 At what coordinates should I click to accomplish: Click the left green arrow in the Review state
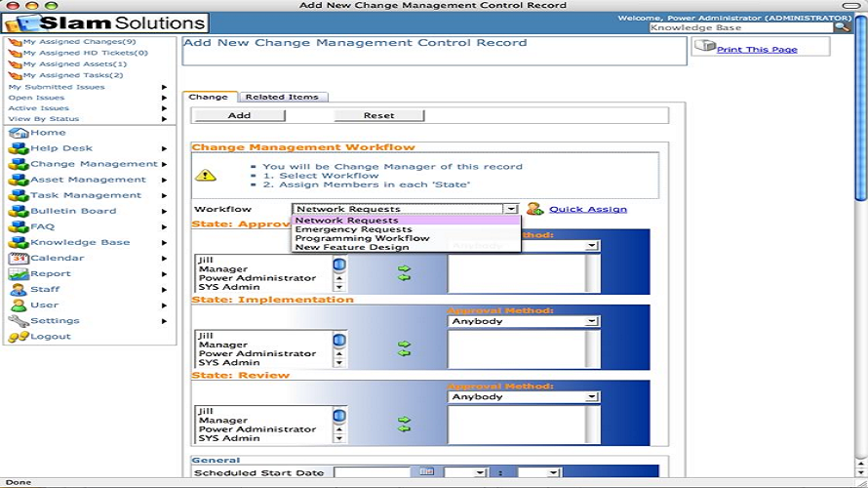tap(404, 428)
